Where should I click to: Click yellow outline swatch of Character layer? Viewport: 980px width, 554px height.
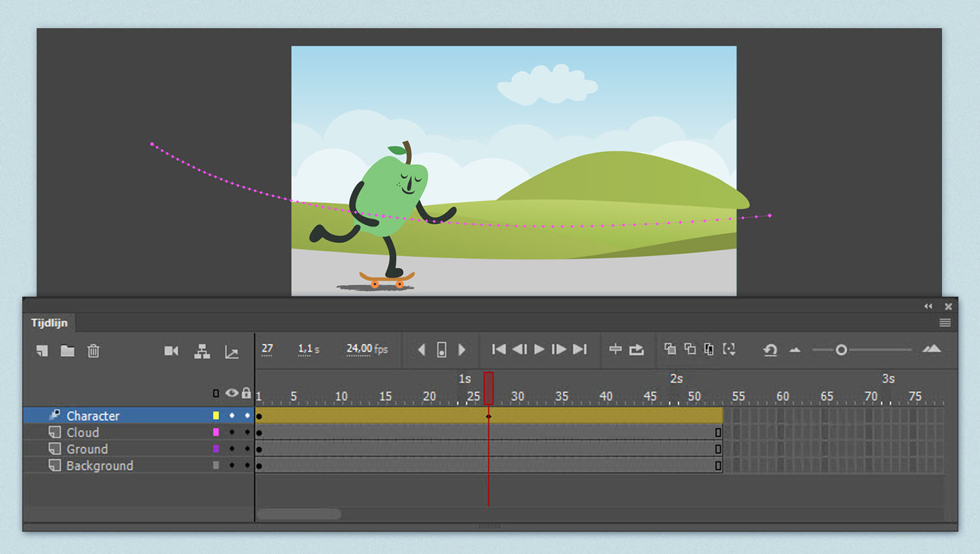coord(216,415)
